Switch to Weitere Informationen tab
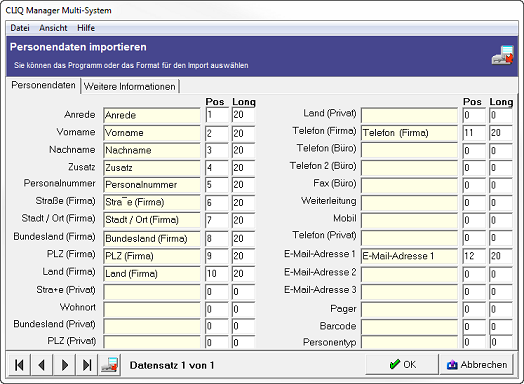Viewport: 524px width, 384px height. 130,87
